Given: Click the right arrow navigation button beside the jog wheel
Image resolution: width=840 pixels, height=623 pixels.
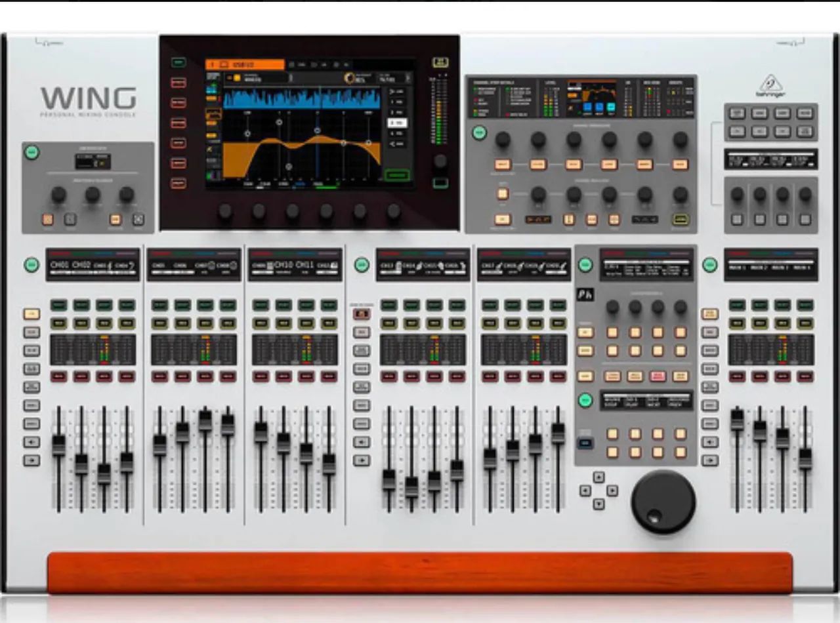Looking at the screenshot, I should point(612,491).
